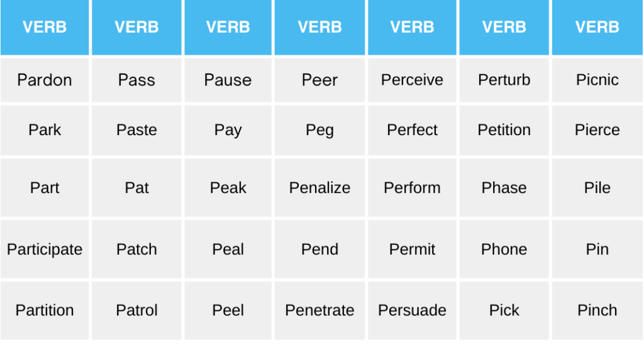Click the VERB header above Picnic

pyautogui.click(x=597, y=27)
